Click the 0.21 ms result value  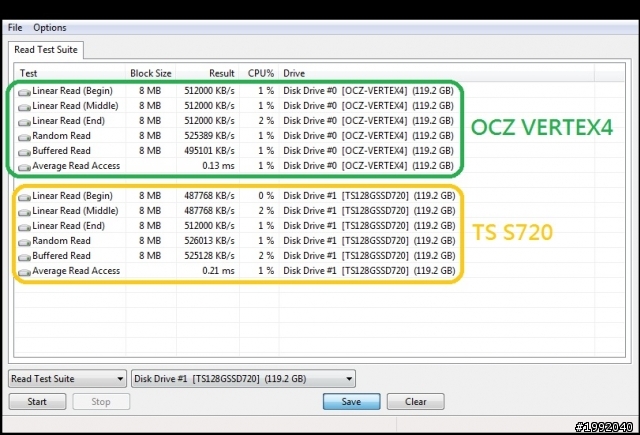[218, 271]
